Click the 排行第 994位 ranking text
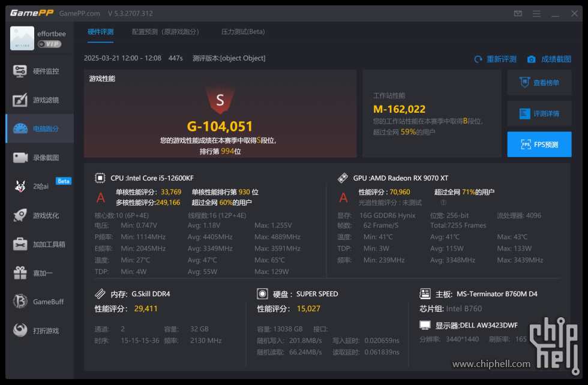 pyautogui.click(x=220, y=151)
